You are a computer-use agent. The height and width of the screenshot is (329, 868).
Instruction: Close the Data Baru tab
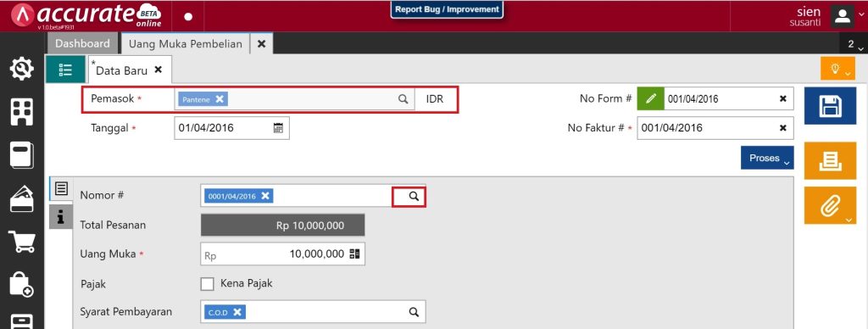(x=158, y=70)
